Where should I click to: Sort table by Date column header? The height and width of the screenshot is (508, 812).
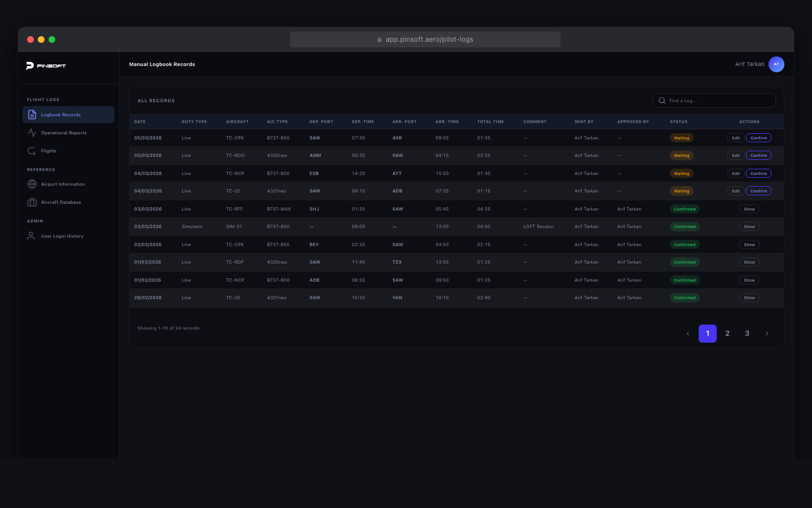point(140,122)
